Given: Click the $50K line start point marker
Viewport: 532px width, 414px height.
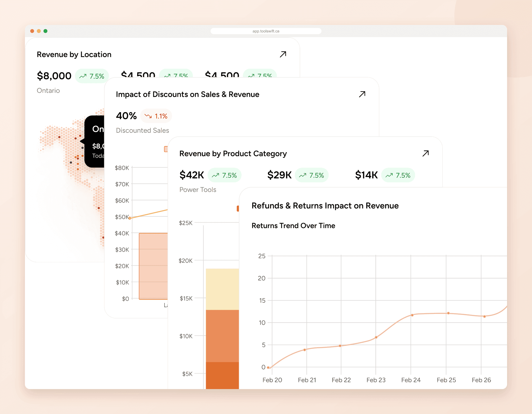Looking at the screenshot, I should pyautogui.click(x=130, y=218).
